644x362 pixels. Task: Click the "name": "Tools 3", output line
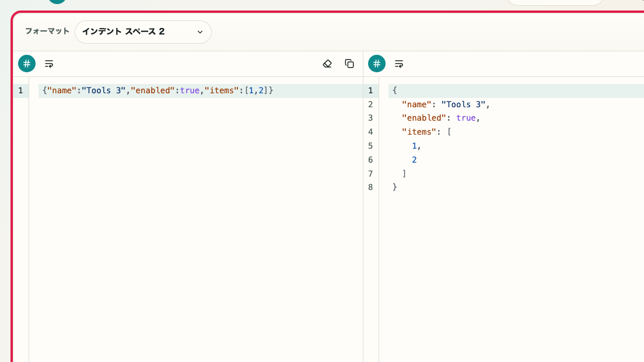click(446, 104)
